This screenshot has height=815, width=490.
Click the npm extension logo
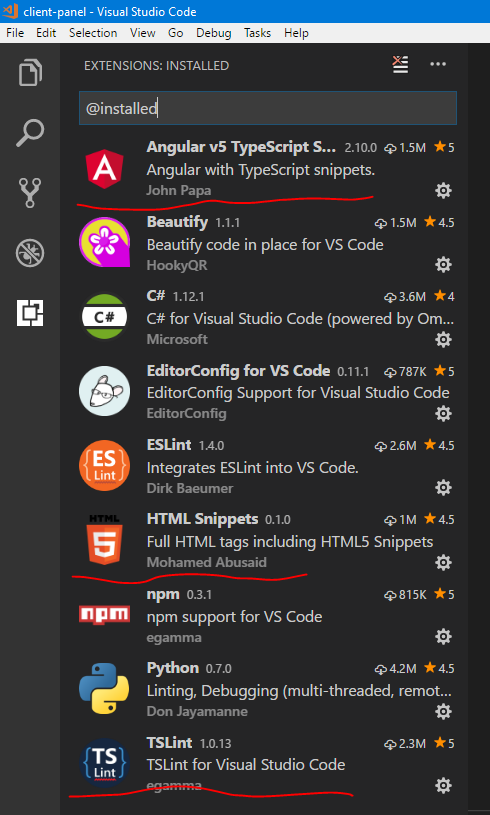coord(104,614)
